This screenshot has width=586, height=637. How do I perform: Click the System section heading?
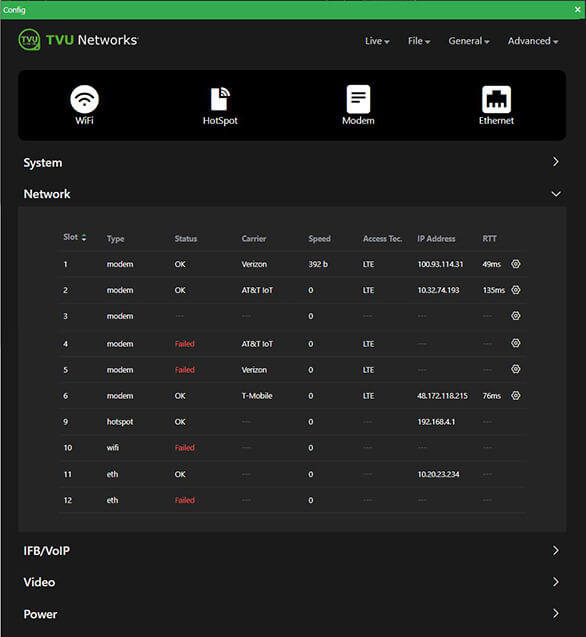click(x=43, y=163)
